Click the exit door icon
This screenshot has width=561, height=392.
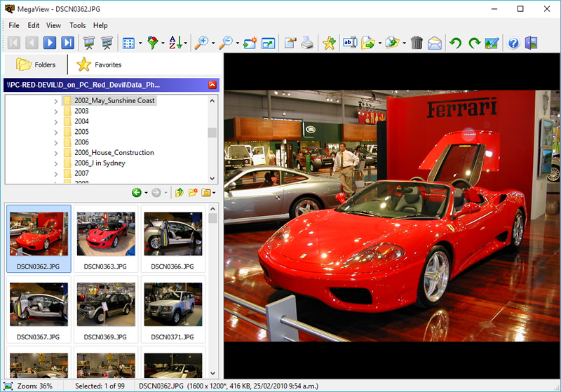532,43
